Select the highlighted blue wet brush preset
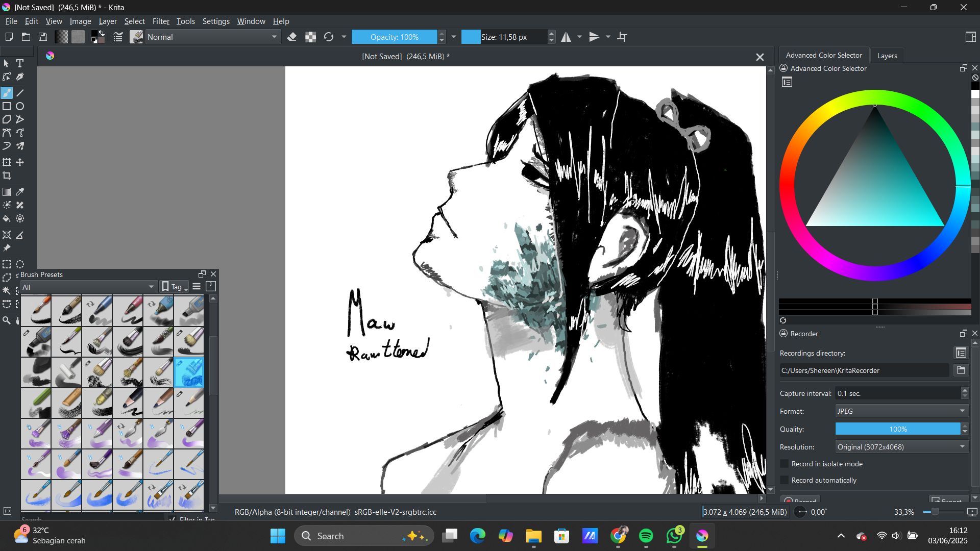The image size is (980, 551). 189,372
